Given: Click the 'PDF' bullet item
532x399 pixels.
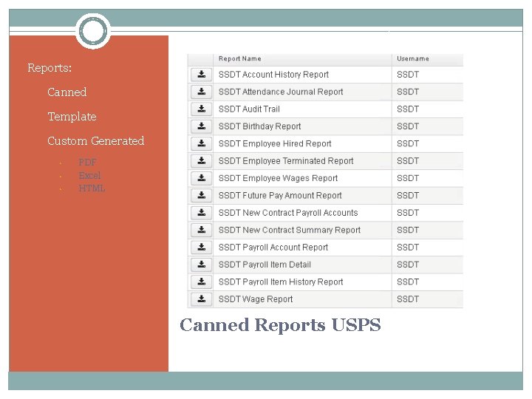Looking at the screenshot, I should coord(87,162).
